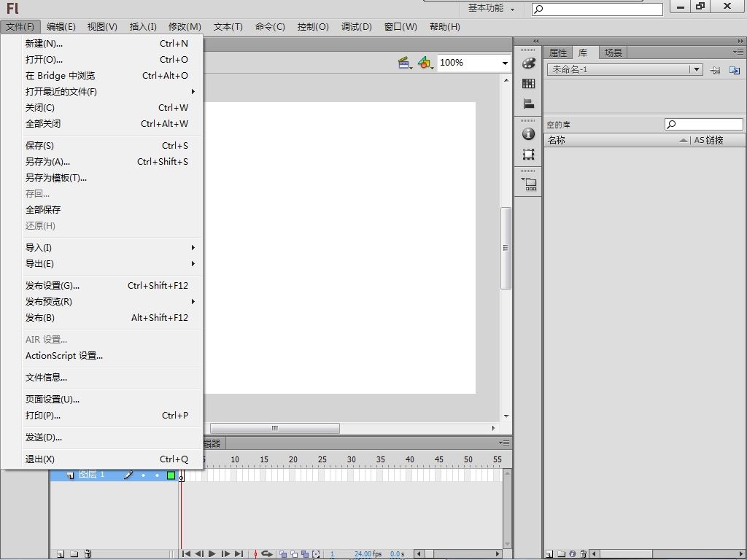Open the 未命名-1 library document dropdown
747x560 pixels.
697,70
